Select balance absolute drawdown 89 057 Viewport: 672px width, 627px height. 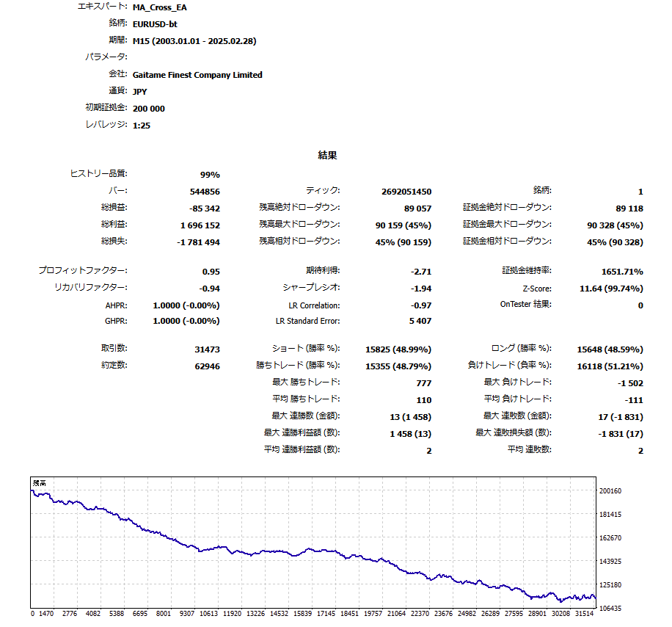pos(417,209)
